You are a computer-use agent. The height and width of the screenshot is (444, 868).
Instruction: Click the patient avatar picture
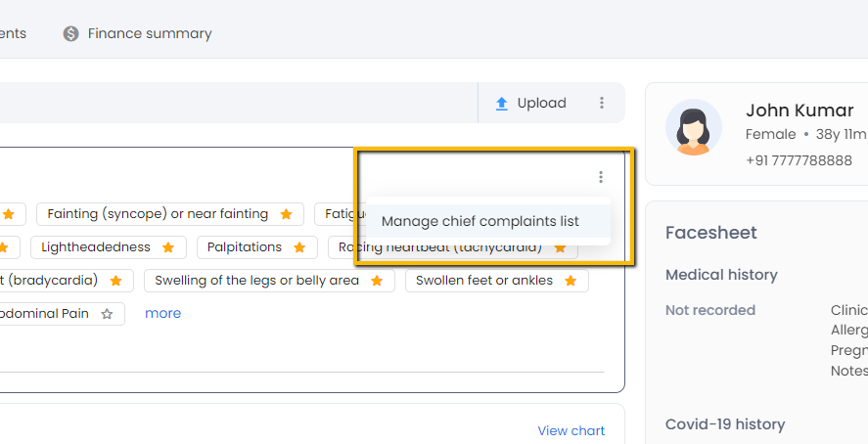pos(694,128)
